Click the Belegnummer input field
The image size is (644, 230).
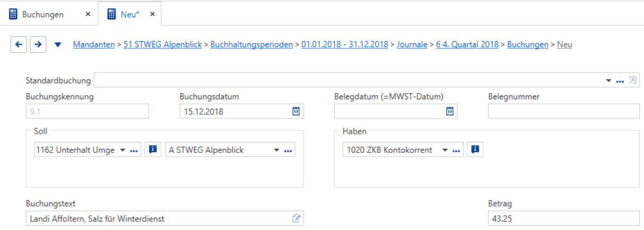coord(564,112)
